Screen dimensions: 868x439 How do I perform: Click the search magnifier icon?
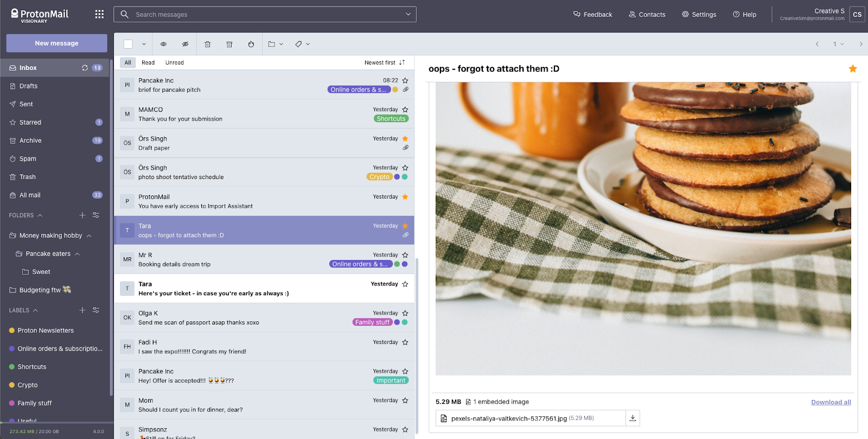[x=124, y=14]
